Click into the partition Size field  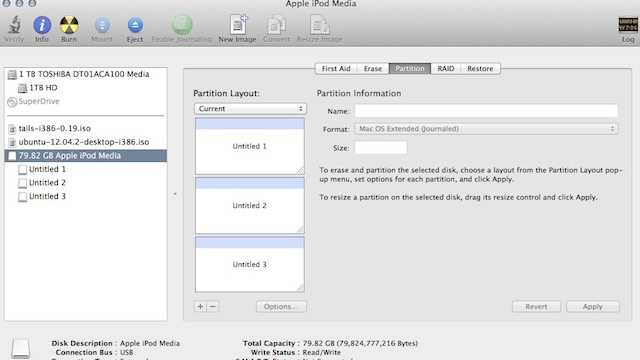pyautogui.click(x=380, y=148)
